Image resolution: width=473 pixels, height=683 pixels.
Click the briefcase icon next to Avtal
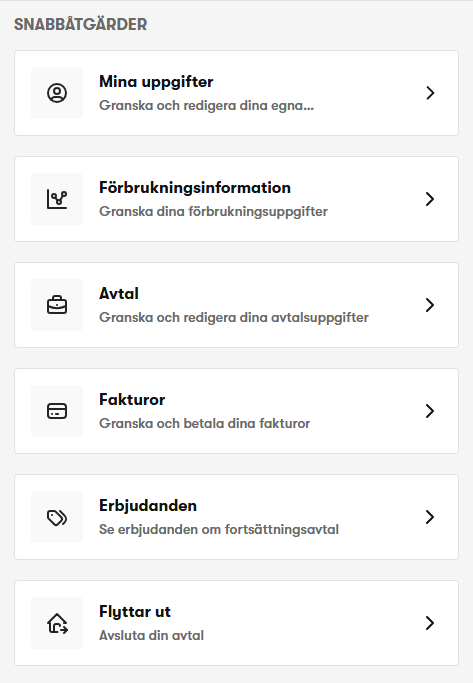57,305
